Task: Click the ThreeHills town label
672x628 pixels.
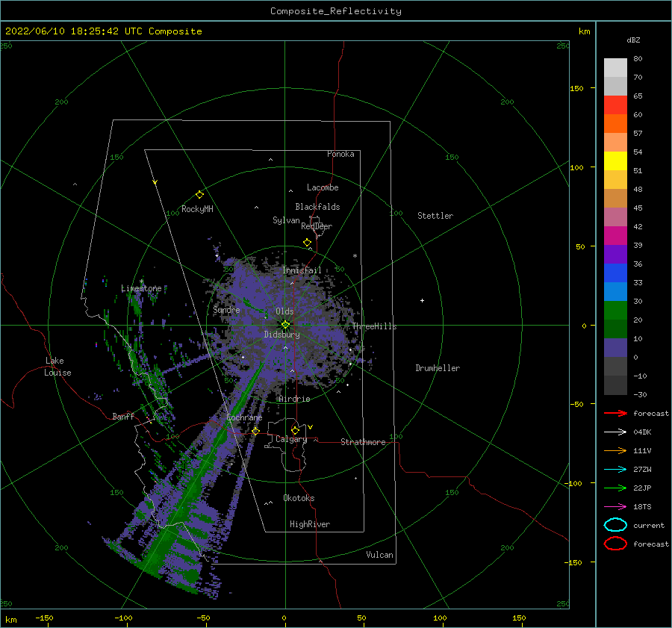Action: coord(374,326)
